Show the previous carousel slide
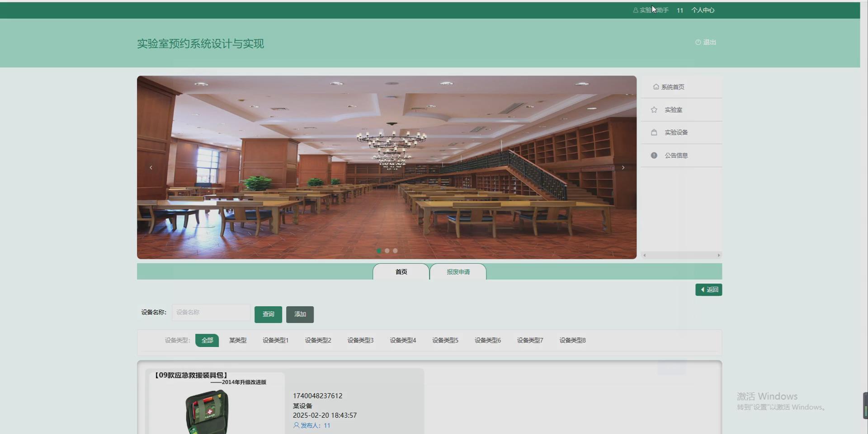Image resolution: width=868 pixels, height=434 pixels. click(151, 168)
